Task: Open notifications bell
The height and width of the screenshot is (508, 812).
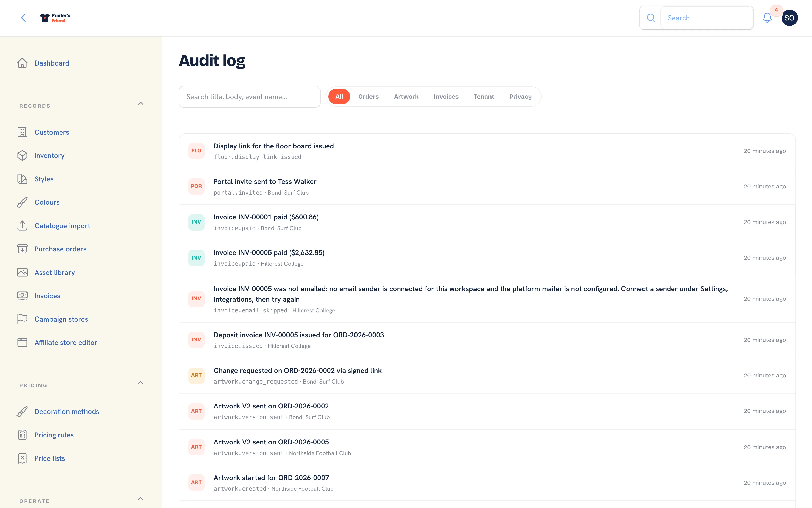Action: click(x=767, y=18)
